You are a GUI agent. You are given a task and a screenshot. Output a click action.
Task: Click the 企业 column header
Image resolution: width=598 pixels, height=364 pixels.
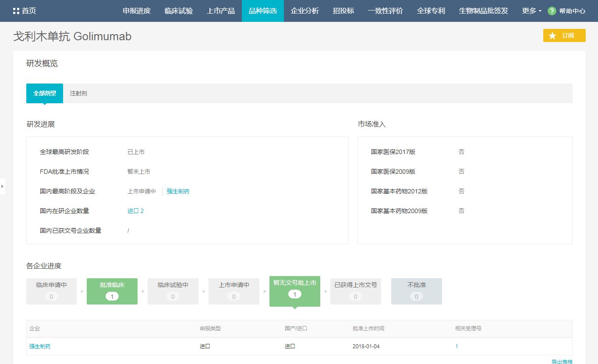point(35,328)
